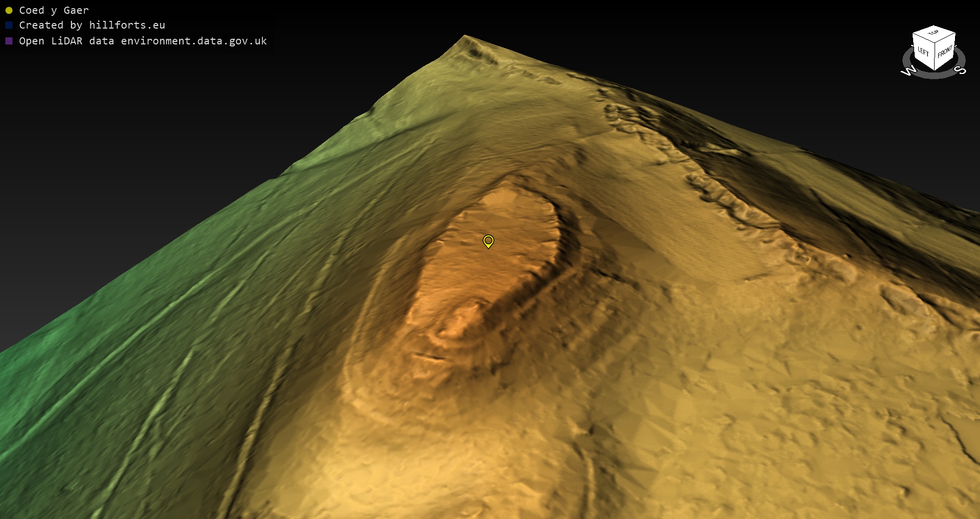Select the LEFT face of the navigation cube
The image size is (980, 519).
(x=923, y=51)
